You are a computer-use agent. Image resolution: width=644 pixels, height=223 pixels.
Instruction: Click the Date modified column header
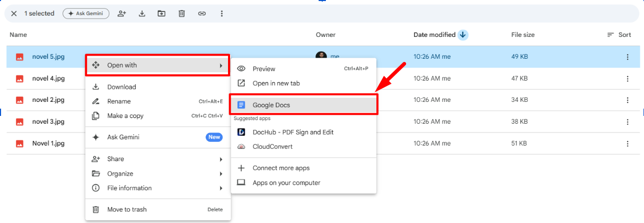tap(434, 35)
